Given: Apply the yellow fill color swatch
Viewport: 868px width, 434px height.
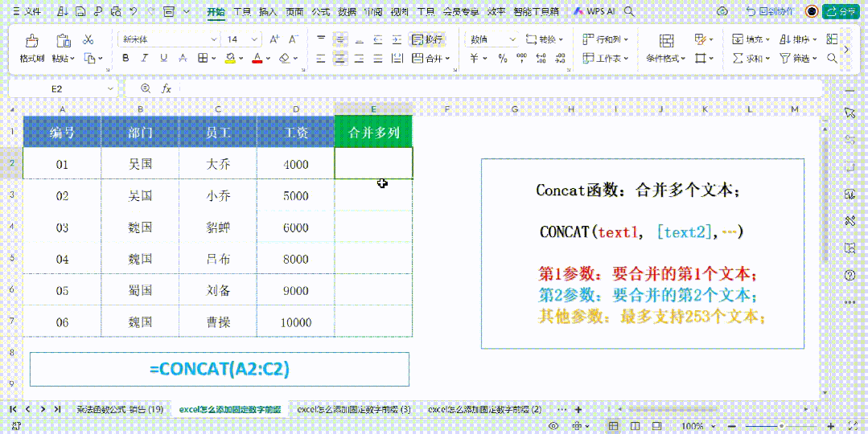Looking at the screenshot, I should click(231, 58).
